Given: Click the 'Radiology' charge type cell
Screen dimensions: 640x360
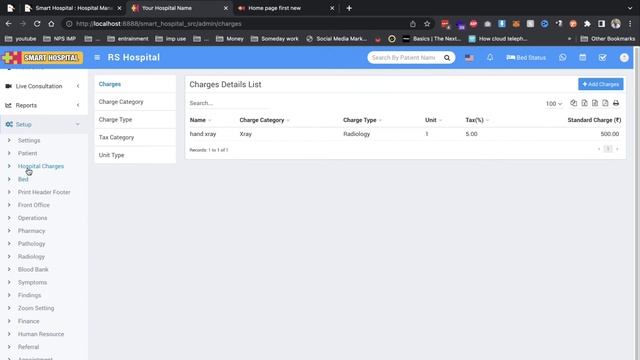Looking at the screenshot, I should click(x=356, y=134).
